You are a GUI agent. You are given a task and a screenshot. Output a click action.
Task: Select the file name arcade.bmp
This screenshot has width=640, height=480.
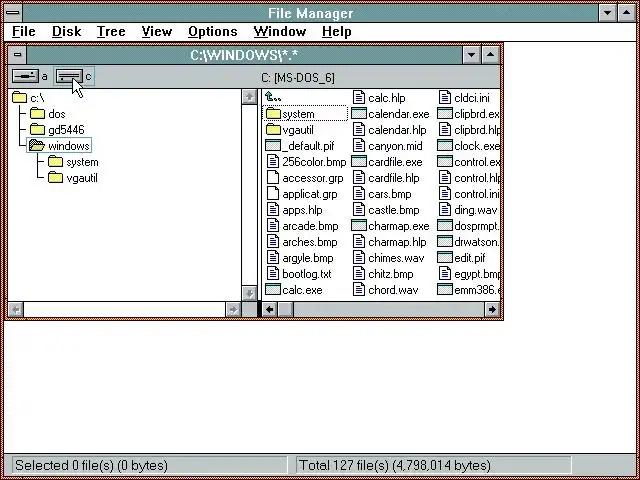coord(310,226)
